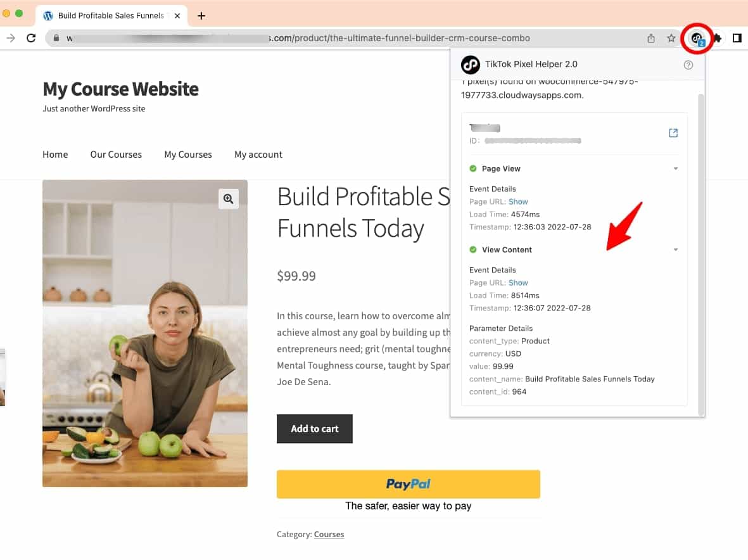748x560 pixels.
Task: Click the Pixel Helper help question icon
Action: tap(688, 65)
